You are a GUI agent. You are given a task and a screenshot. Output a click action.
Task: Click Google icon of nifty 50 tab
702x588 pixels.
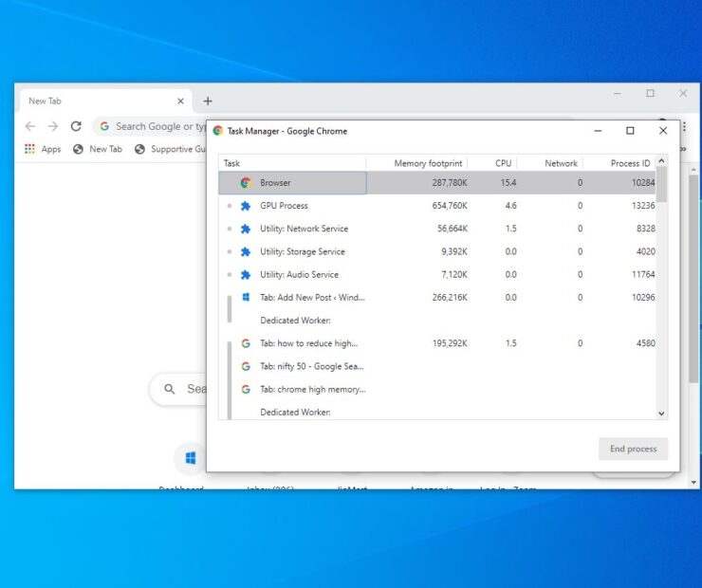[246, 366]
